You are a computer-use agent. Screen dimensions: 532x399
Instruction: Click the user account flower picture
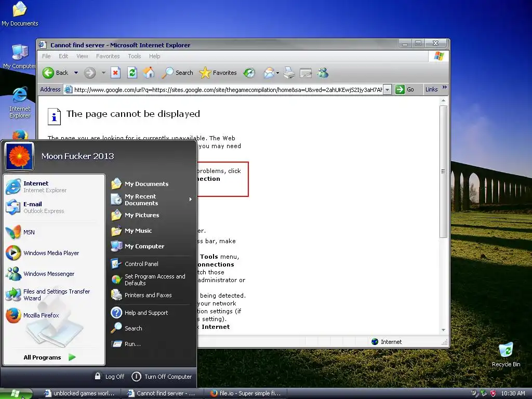point(19,156)
